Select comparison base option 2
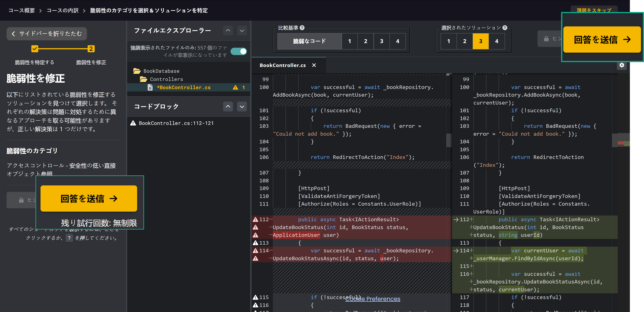 pyautogui.click(x=366, y=41)
